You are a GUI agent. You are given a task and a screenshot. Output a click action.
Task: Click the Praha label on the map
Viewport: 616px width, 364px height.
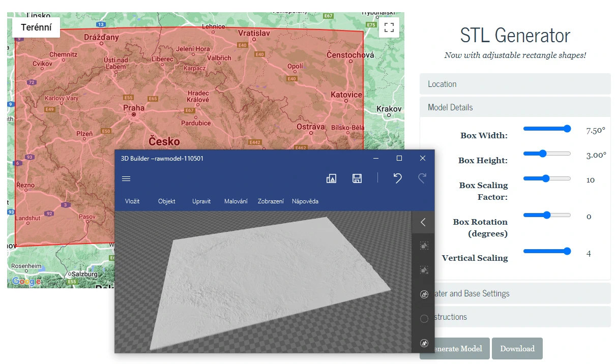[134, 108]
